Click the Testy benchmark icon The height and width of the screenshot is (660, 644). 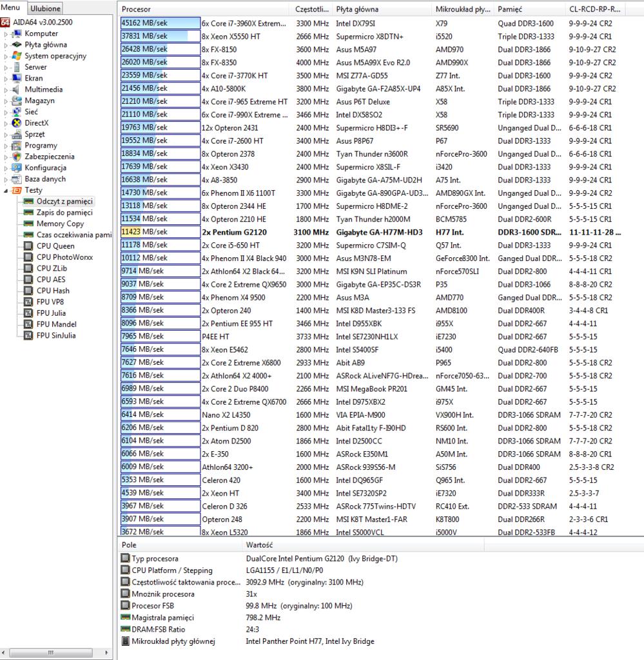pos(17,190)
